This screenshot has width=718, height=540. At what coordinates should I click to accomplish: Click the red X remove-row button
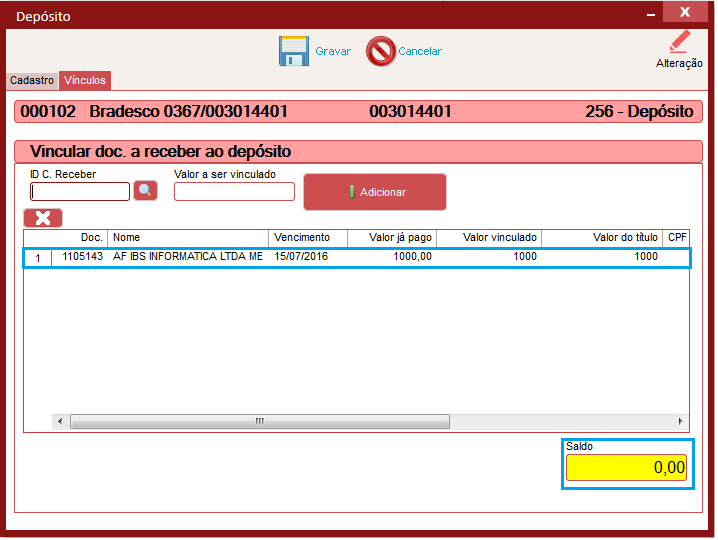(x=43, y=218)
